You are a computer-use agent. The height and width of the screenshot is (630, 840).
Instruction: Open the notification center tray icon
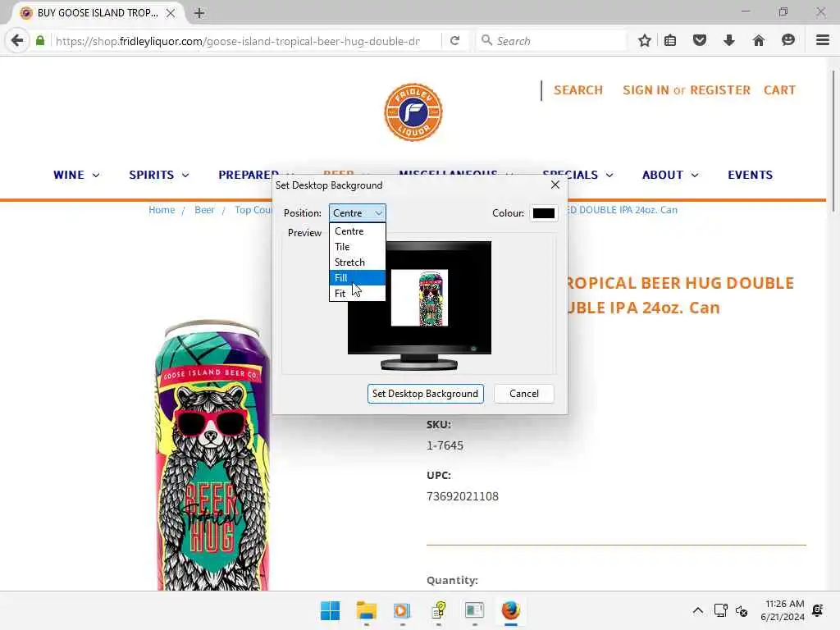[x=818, y=610]
